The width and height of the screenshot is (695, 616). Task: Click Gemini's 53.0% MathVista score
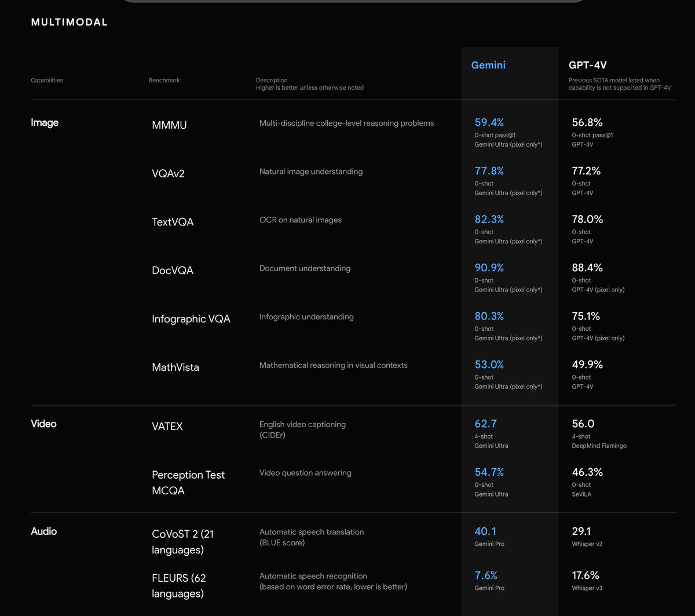489,365
